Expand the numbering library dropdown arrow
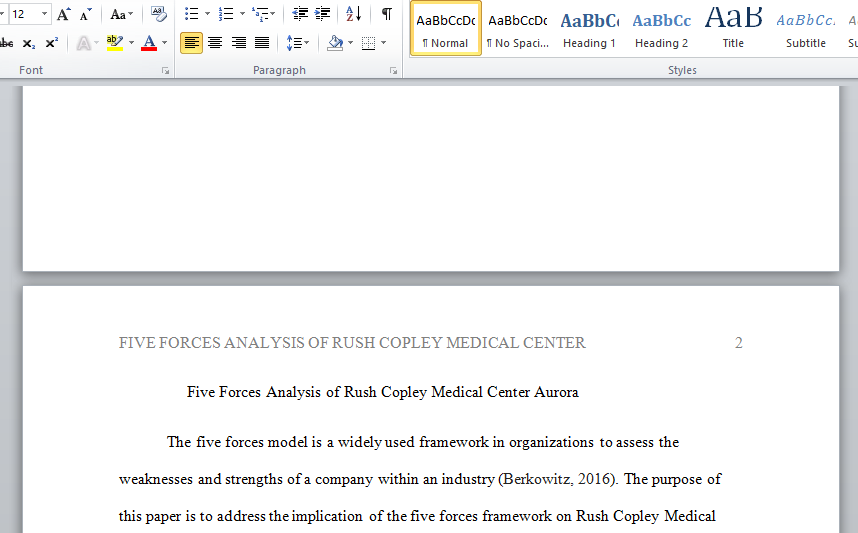Viewport: 858px width, 533px height. (x=242, y=14)
